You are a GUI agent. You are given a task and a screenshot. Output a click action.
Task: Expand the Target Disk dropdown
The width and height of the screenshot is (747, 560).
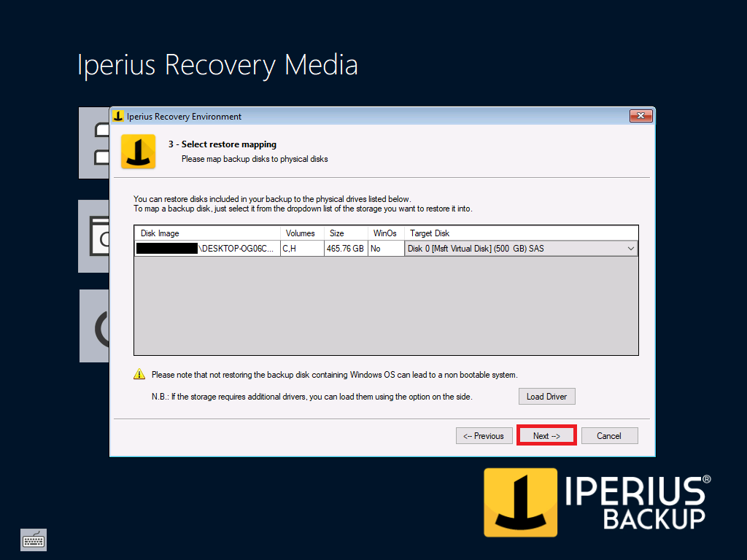(631, 249)
